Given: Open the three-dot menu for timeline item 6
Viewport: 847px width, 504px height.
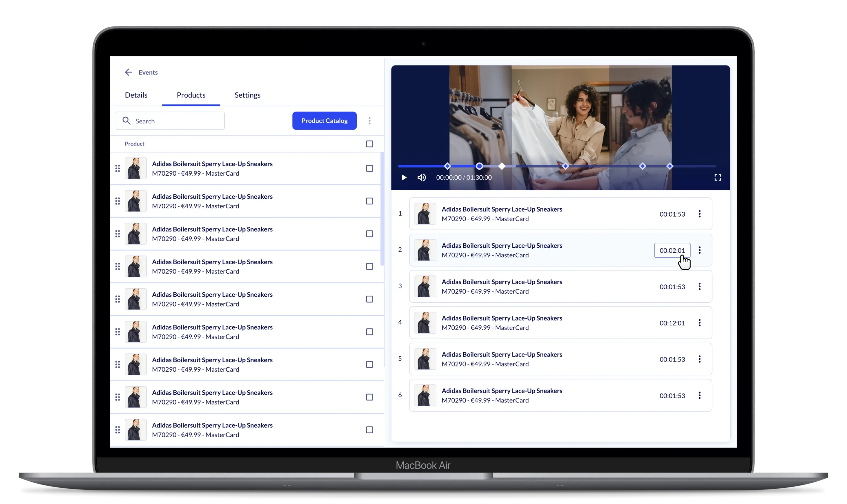Looking at the screenshot, I should point(699,395).
